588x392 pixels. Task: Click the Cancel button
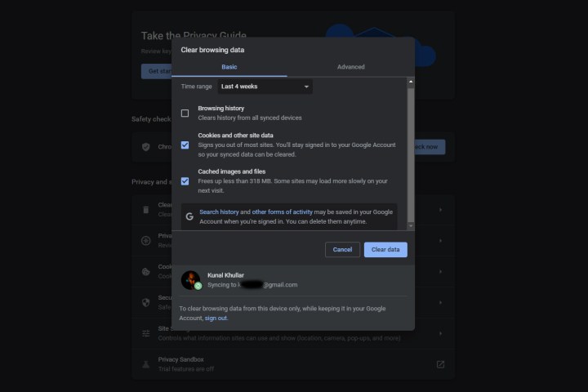(x=342, y=249)
